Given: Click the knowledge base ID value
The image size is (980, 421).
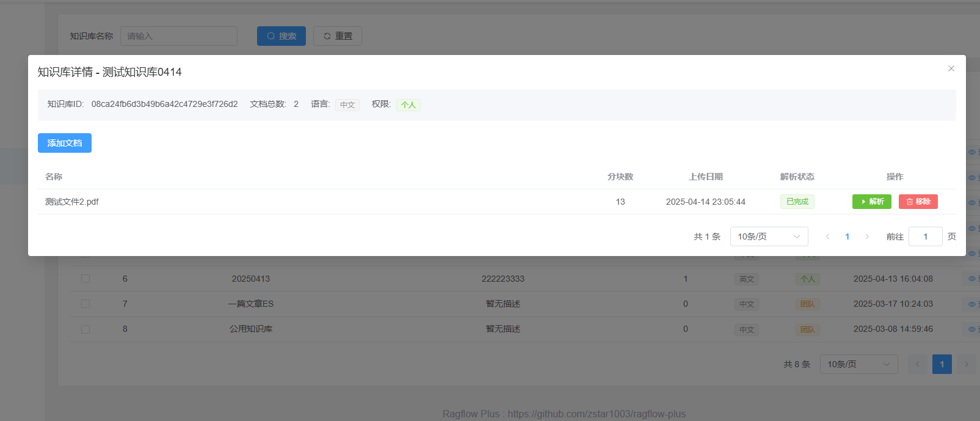Looking at the screenshot, I should tap(165, 104).
